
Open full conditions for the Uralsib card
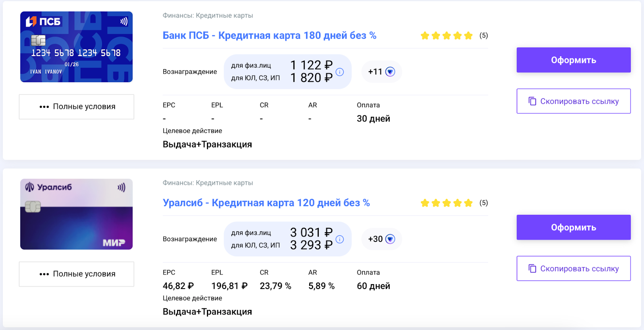pyautogui.click(x=76, y=274)
